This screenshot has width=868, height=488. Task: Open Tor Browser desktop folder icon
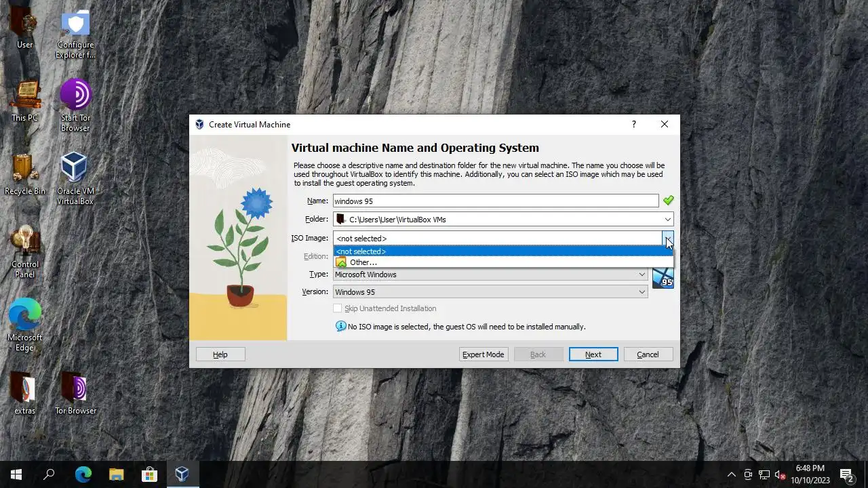point(75,393)
